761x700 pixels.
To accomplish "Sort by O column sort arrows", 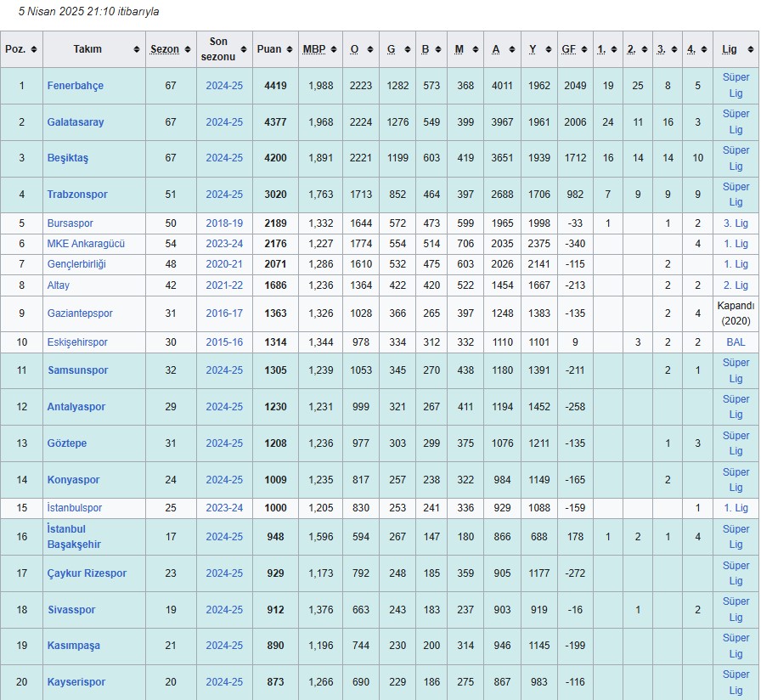I will (x=370, y=49).
